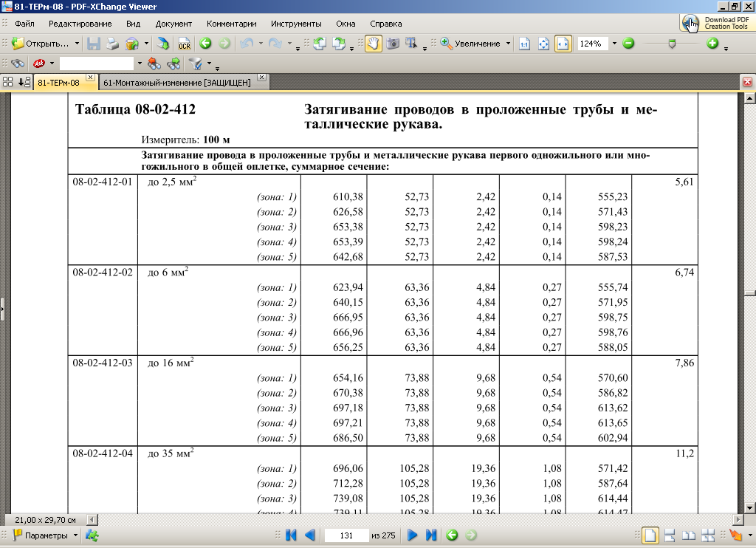
Task: Open the Документ menu
Action: click(173, 24)
